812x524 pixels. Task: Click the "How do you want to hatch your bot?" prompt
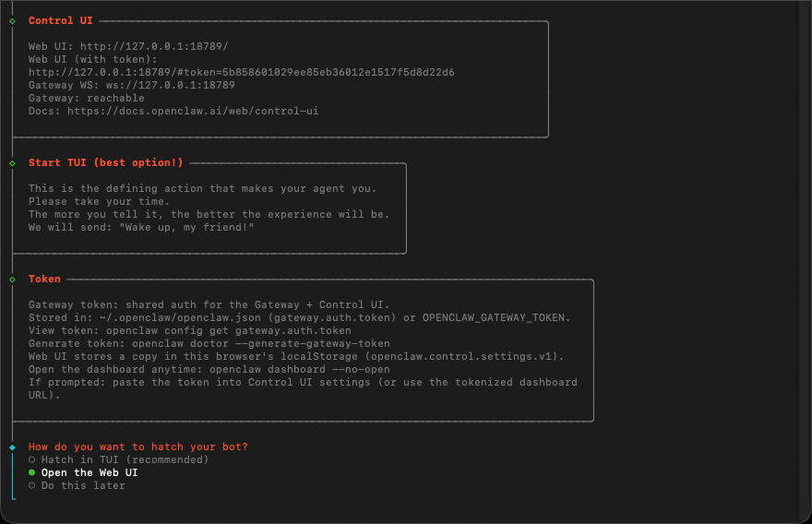(137, 447)
